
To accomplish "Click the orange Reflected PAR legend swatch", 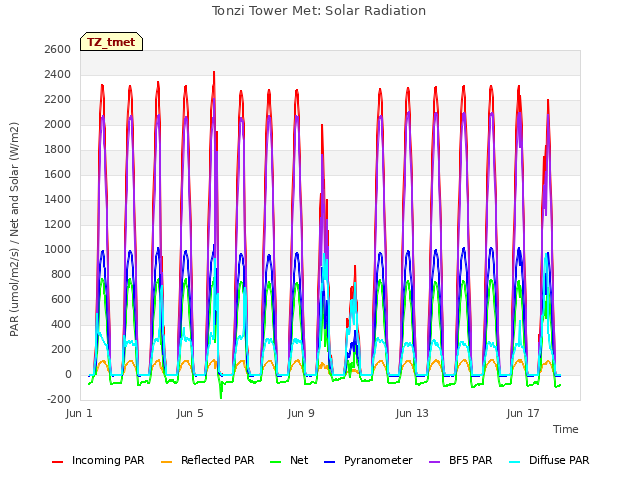I will point(167,462).
